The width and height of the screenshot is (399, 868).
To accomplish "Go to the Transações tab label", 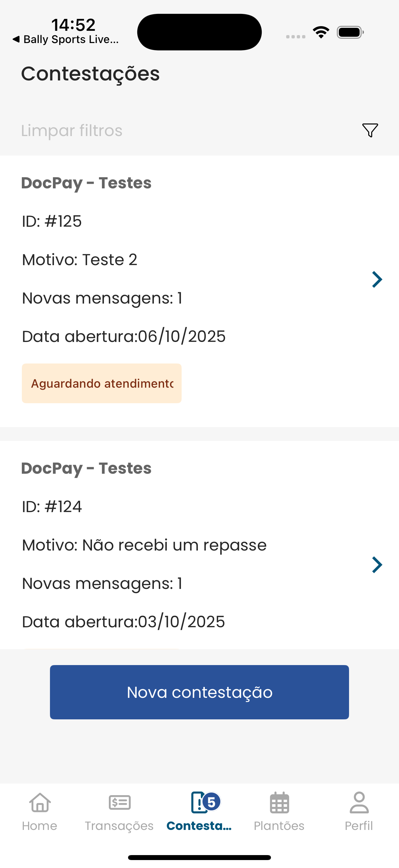I will coord(119,826).
